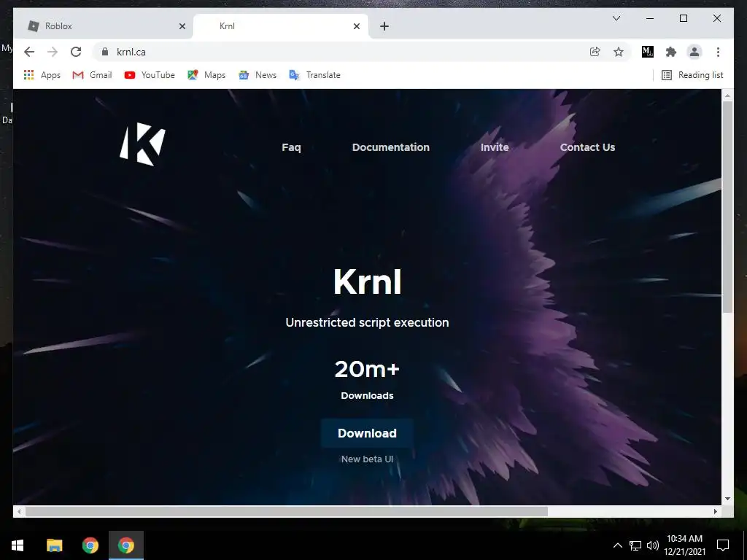Open the tab search dropdown arrow
The width and height of the screenshot is (747, 560).
coord(616,18)
